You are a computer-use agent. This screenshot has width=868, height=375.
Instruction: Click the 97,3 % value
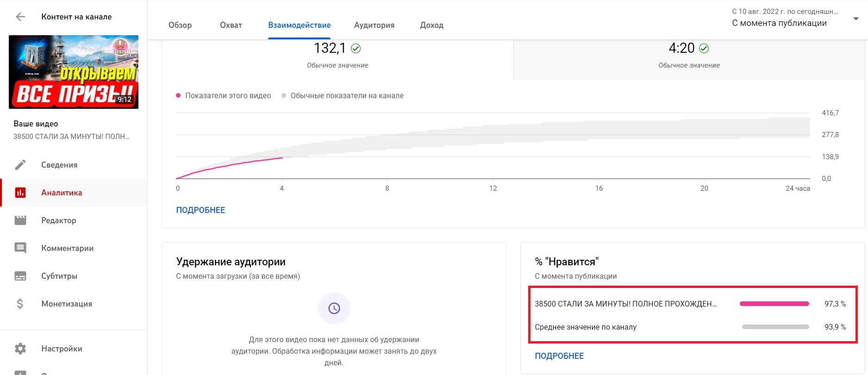click(x=835, y=304)
